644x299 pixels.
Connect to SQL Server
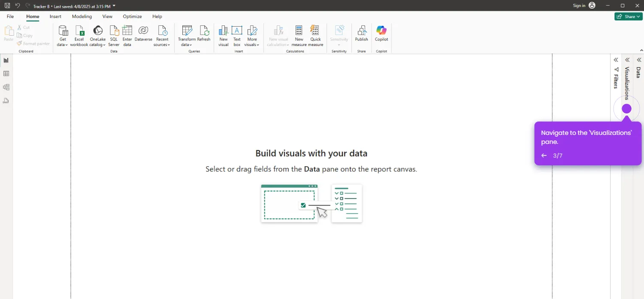[114, 36]
